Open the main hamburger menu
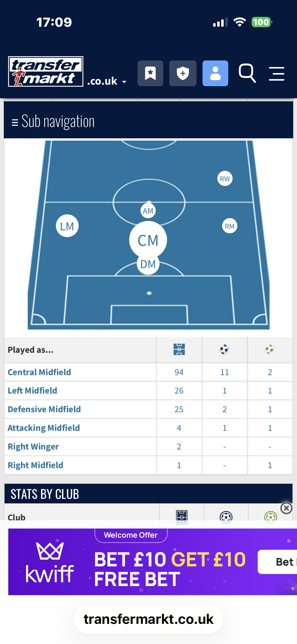 (276, 73)
